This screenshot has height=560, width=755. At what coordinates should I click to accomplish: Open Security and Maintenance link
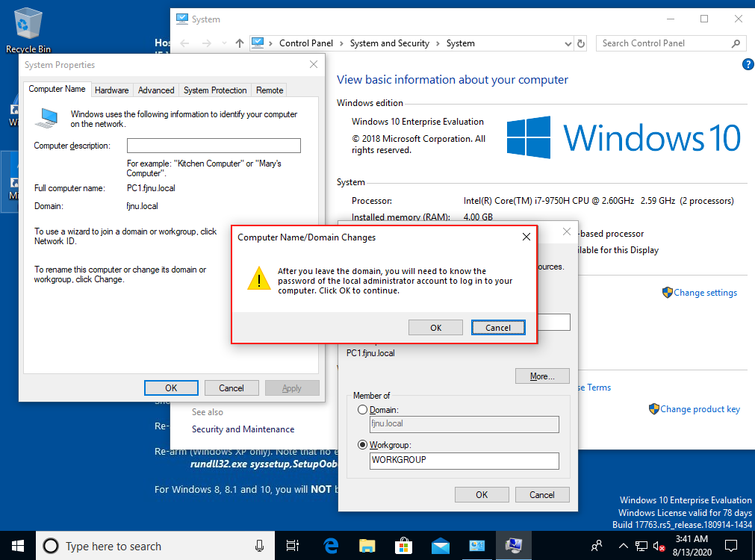[243, 429]
